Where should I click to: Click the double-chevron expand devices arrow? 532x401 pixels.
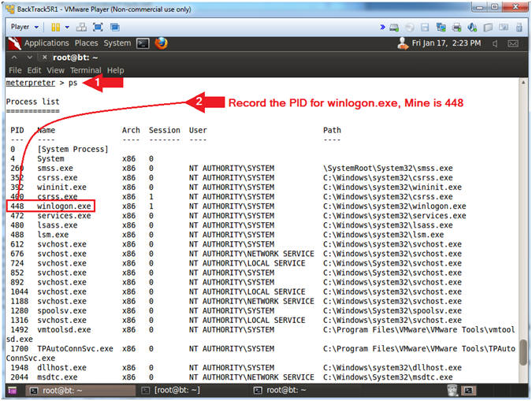coord(382,27)
